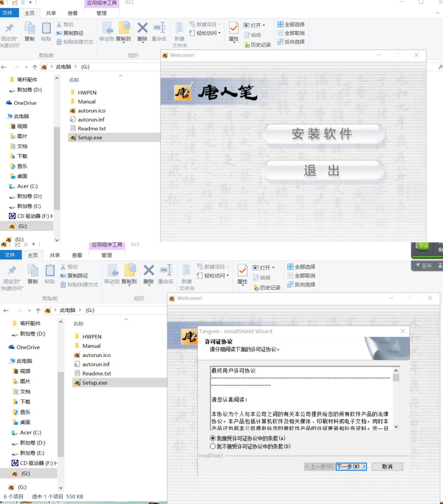Viewport: 443px width, 504px height.
Task: Click the 名称 column header in lower Explorer
Action: [78, 324]
